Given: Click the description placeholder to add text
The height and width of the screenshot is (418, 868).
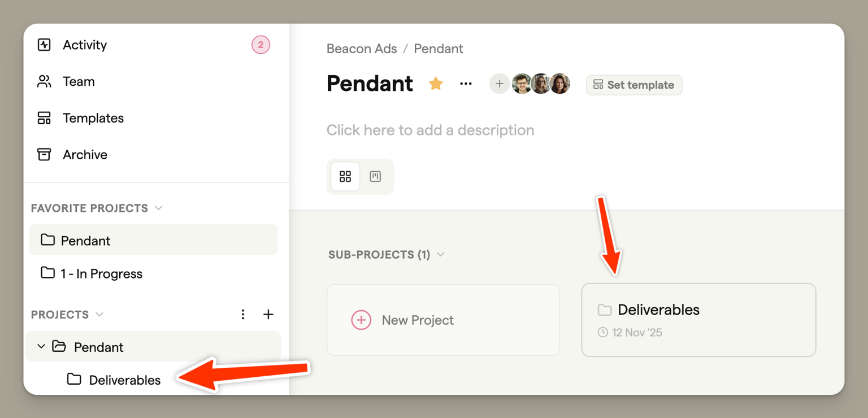Looking at the screenshot, I should (x=431, y=130).
